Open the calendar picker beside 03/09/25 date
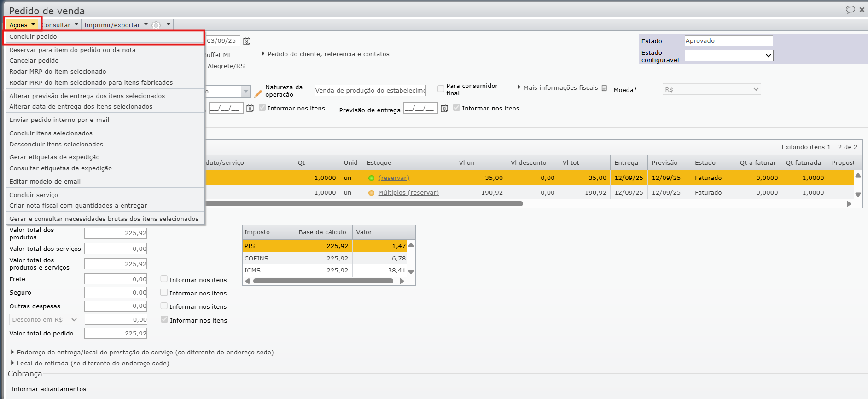Image resolution: width=868 pixels, height=399 pixels. (247, 41)
